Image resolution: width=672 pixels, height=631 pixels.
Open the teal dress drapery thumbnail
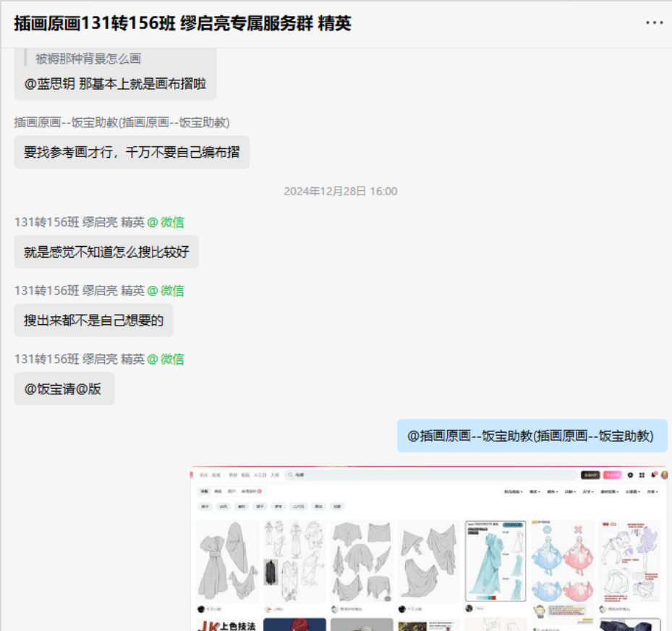click(x=495, y=562)
